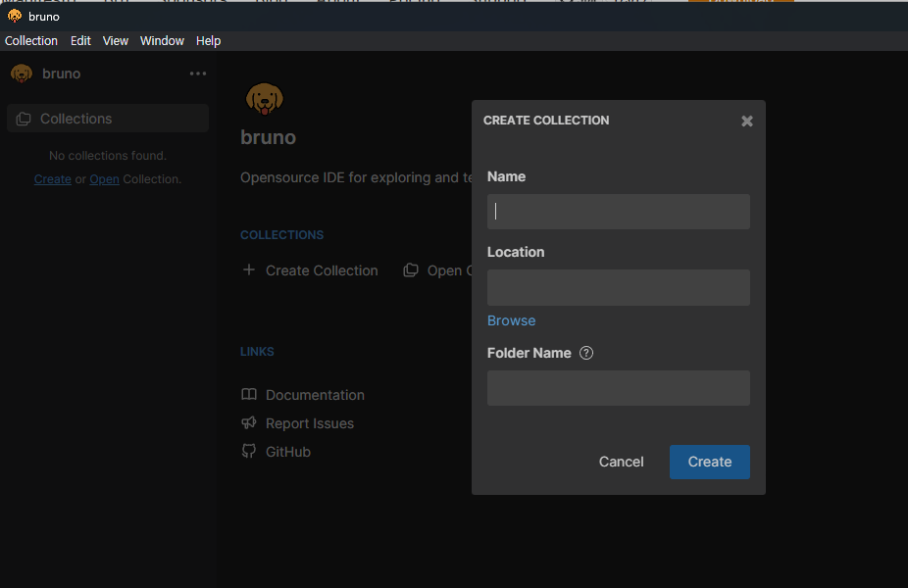Select the Collections sidebar header

[x=108, y=118]
